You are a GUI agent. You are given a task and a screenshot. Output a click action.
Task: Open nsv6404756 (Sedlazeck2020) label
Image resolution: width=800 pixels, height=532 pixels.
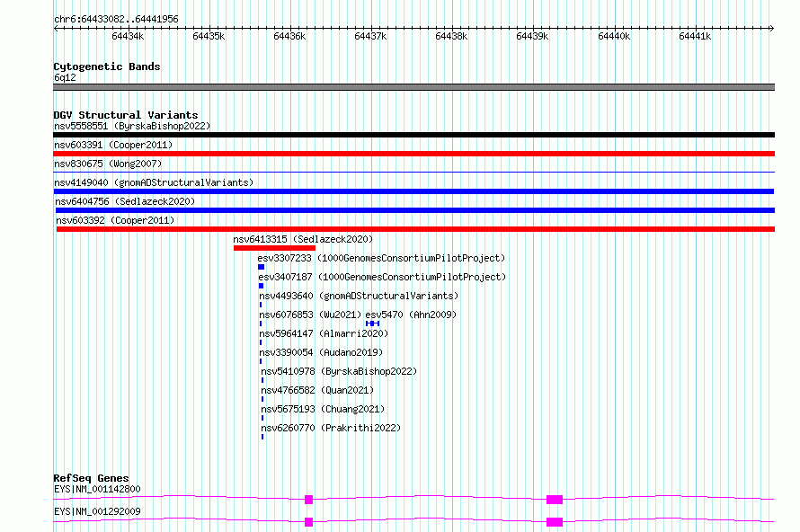pyautogui.click(x=125, y=201)
